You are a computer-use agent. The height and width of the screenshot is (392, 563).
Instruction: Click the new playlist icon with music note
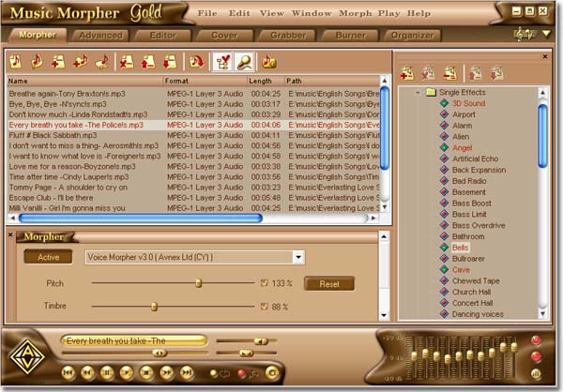(x=15, y=61)
